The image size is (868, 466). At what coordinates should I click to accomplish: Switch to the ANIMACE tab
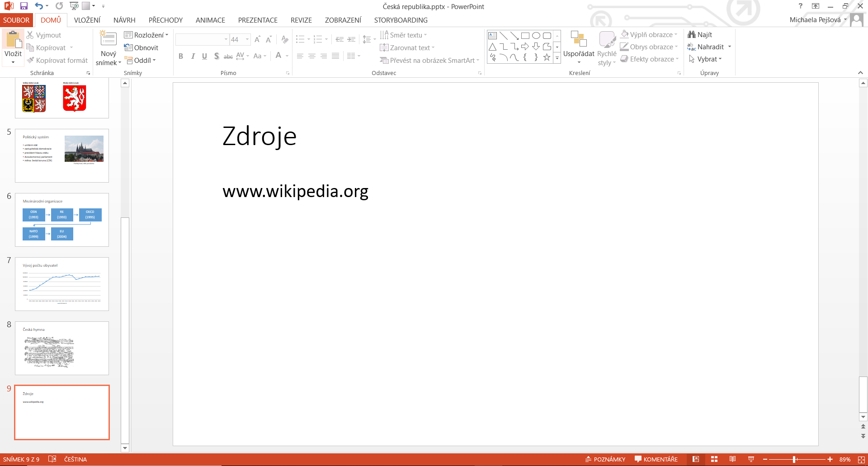(210, 20)
